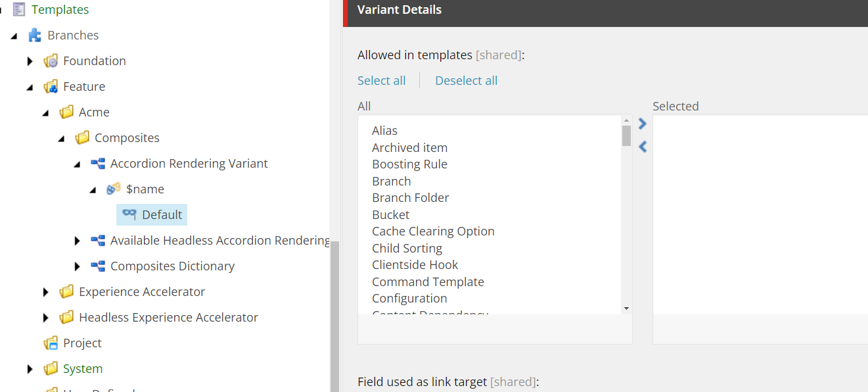Click the Foundation folder icon

[51, 61]
